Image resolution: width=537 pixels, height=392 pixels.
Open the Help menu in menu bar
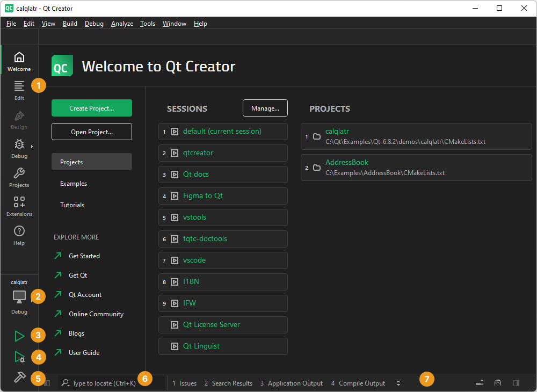200,24
